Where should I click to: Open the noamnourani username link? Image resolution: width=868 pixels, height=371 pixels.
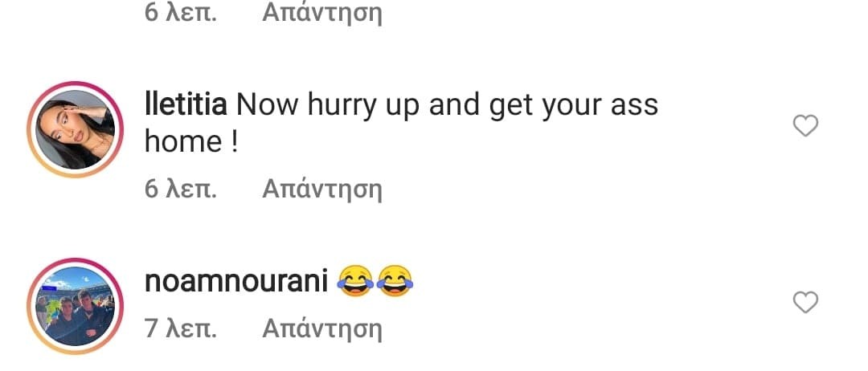[236, 281]
